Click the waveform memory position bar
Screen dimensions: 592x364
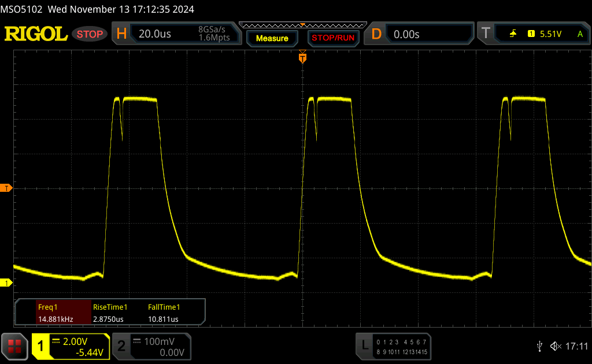[303, 25]
